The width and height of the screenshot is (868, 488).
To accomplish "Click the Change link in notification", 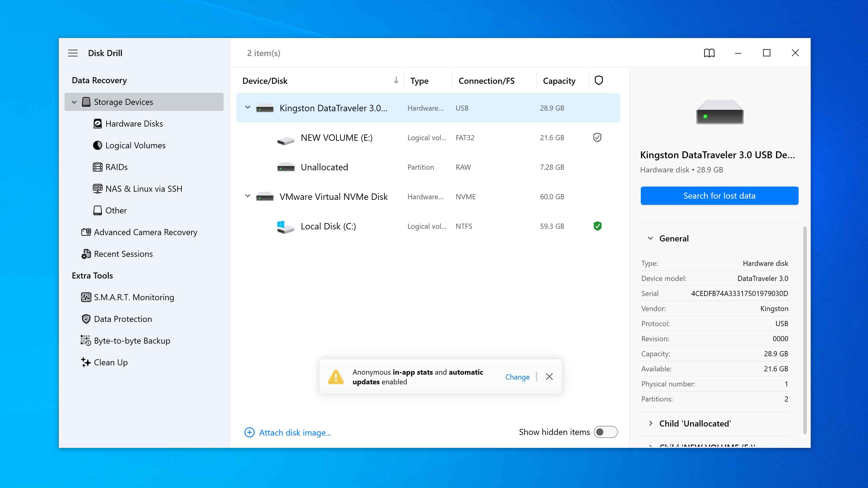I will [517, 377].
